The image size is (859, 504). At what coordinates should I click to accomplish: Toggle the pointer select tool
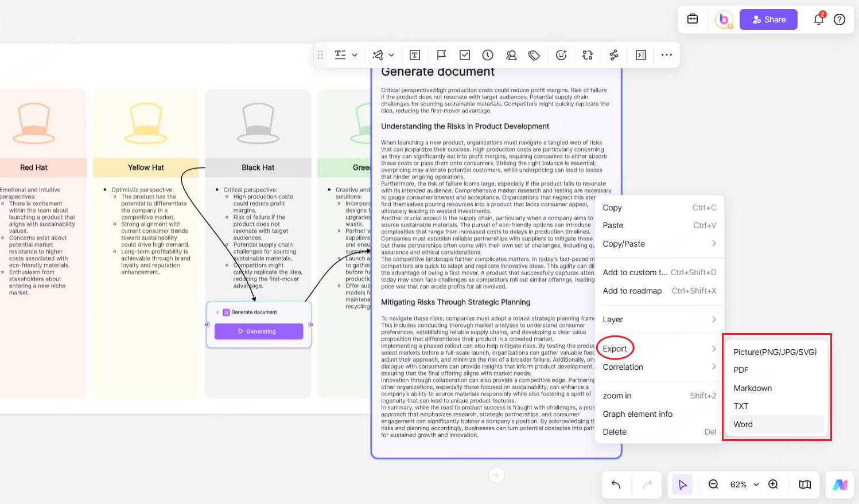(682, 485)
